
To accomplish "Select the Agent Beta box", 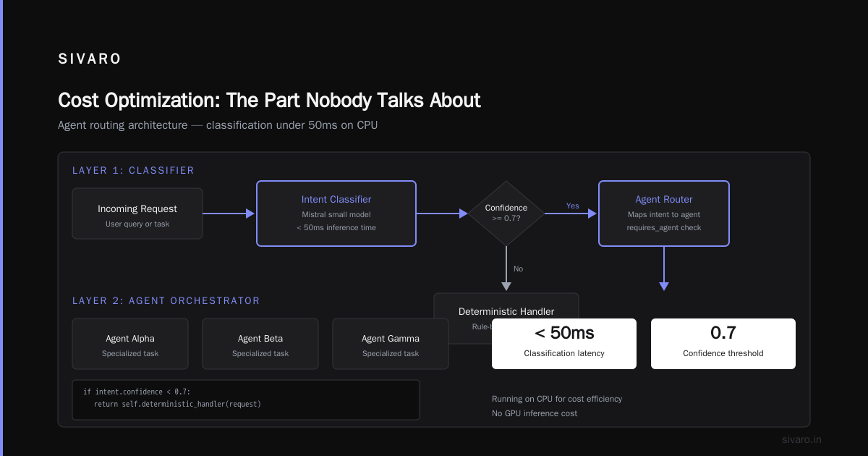I will click(x=260, y=344).
